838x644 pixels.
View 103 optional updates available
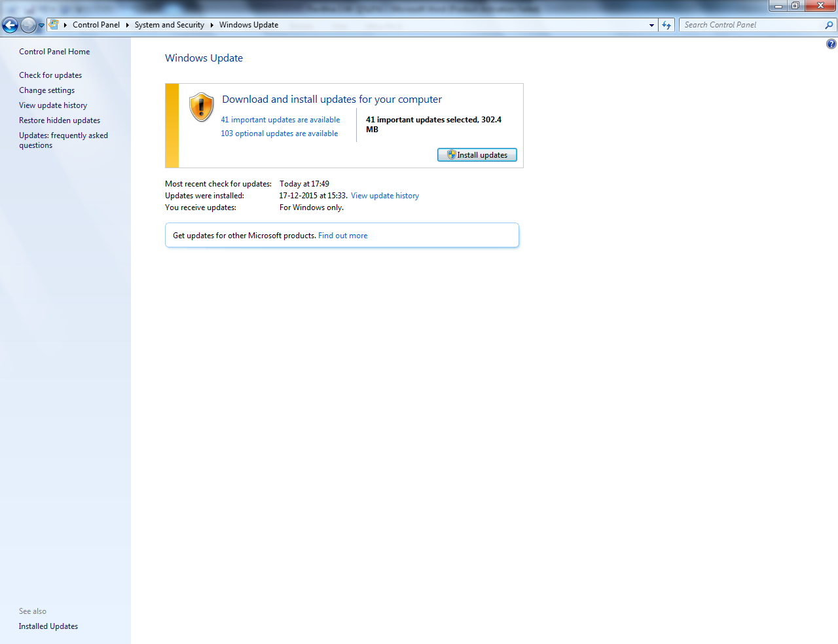280,134
